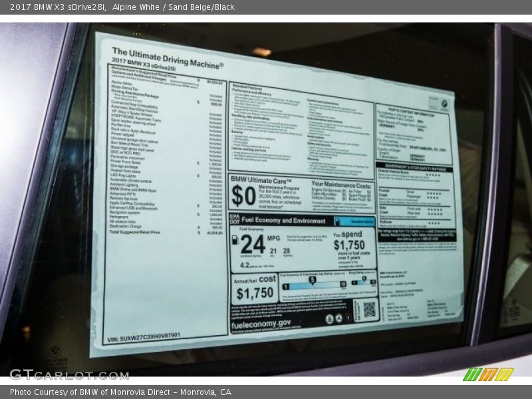Click 'The Ultimate Driving Machine' heading
This screenshot has height=399, width=532.
click(x=168, y=57)
